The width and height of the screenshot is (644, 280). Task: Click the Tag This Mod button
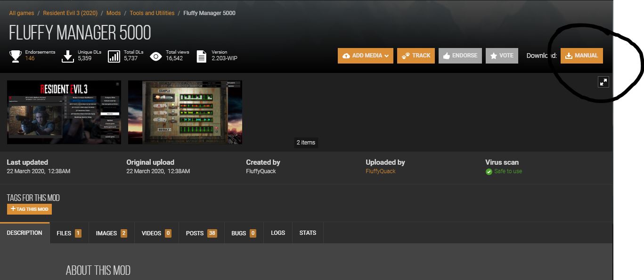[29, 209]
